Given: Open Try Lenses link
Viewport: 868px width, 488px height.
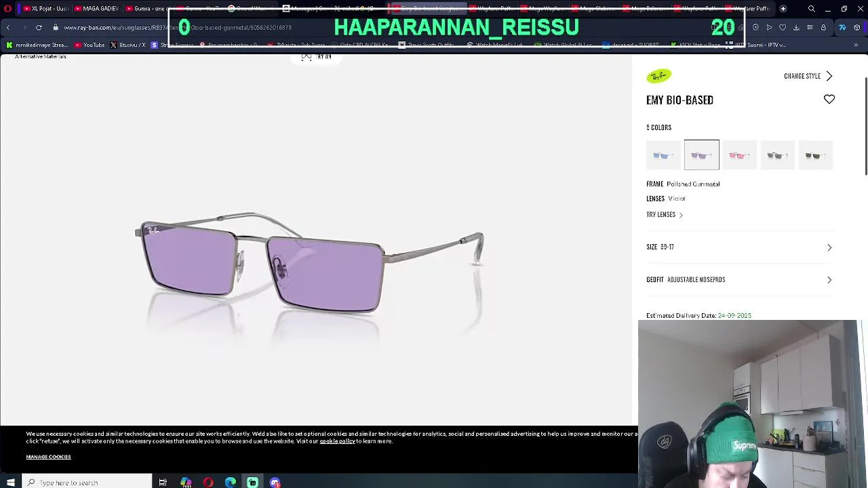Looking at the screenshot, I should tap(664, 215).
